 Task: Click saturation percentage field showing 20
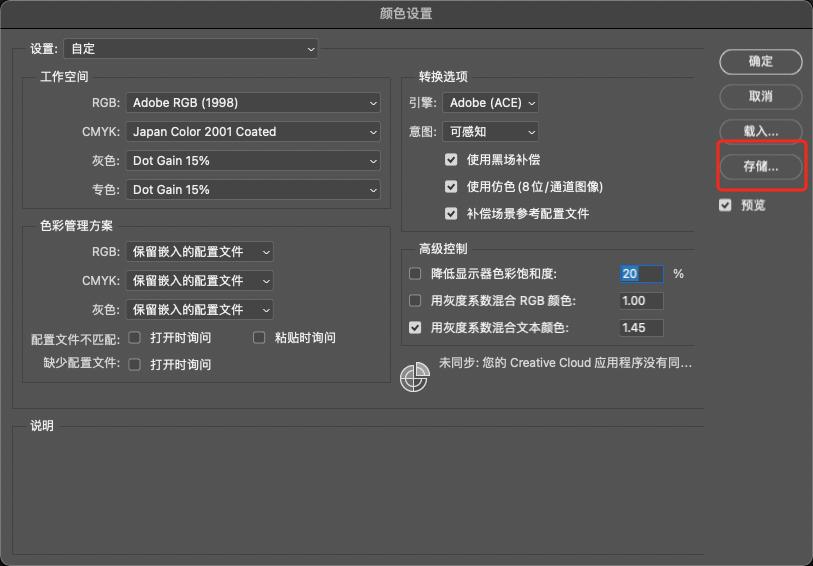pos(641,274)
